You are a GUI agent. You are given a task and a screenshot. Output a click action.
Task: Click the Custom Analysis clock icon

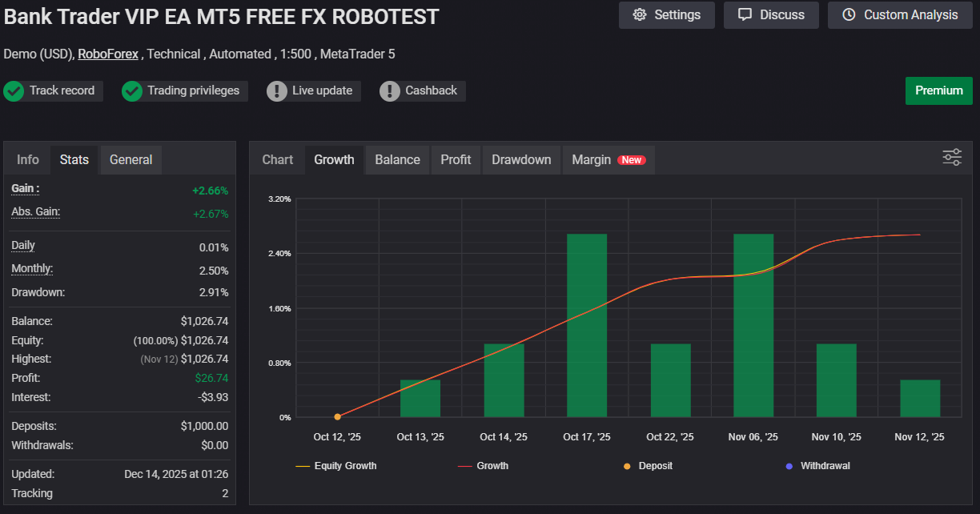pos(849,15)
